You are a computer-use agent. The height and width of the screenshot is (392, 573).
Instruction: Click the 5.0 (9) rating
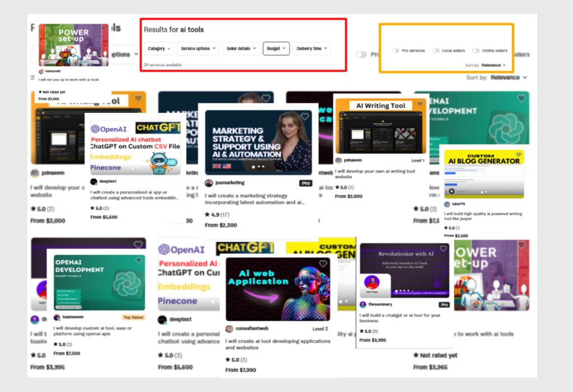(x=369, y=332)
